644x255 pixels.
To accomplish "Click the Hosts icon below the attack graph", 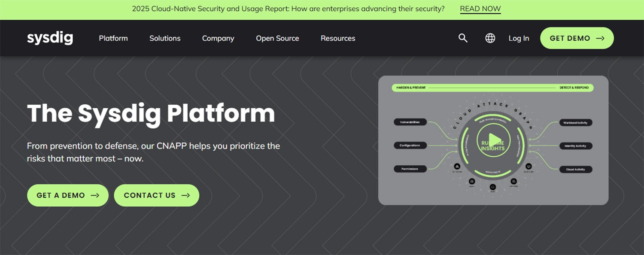I will pyautogui.click(x=472, y=181).
